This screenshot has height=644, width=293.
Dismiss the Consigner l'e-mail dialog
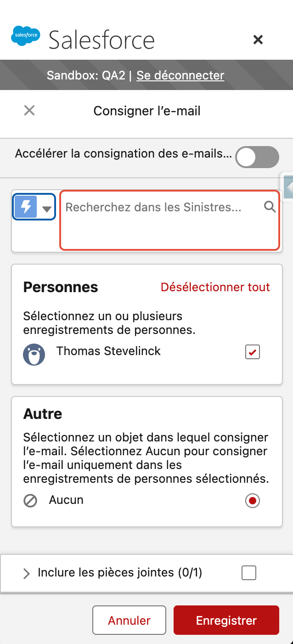pos(29,110)
